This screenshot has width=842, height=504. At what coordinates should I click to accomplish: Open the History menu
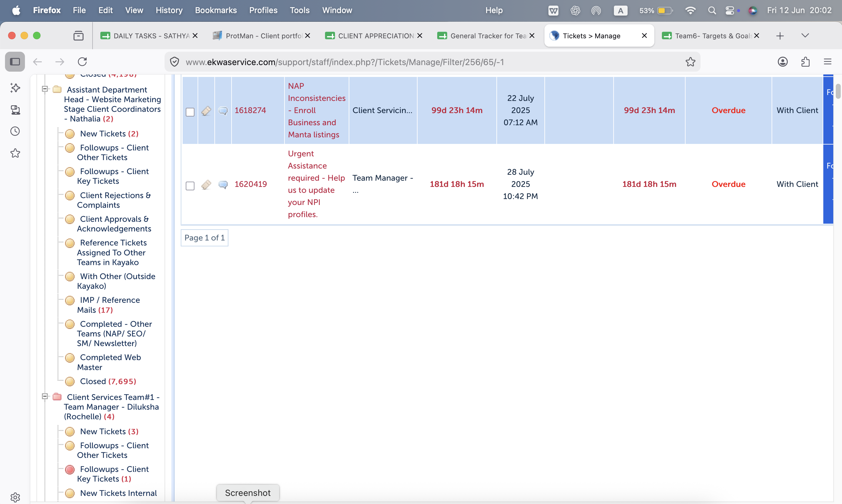(169, 11)
